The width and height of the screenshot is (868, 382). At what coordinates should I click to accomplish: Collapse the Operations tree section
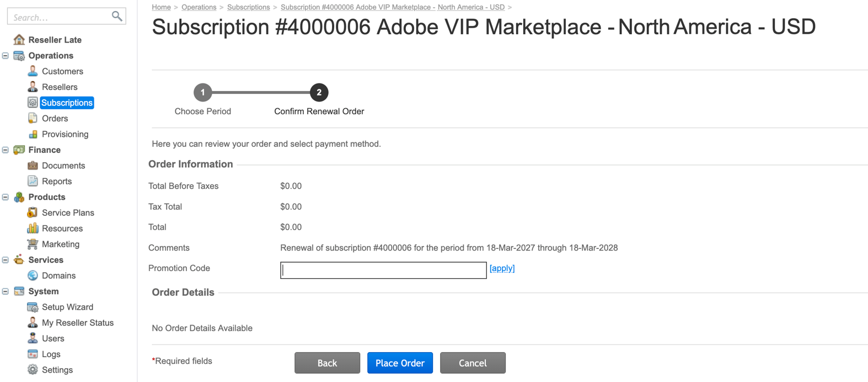[x=6, y=56]
